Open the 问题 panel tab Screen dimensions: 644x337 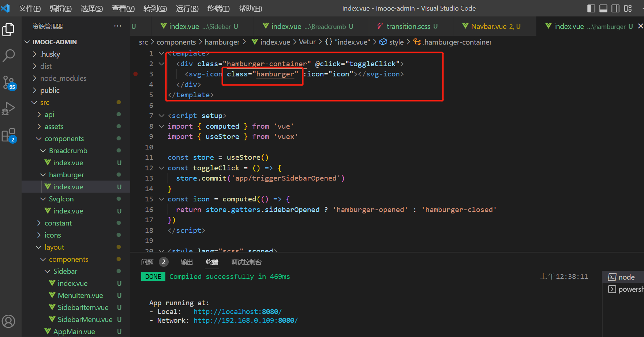[147, 262]
